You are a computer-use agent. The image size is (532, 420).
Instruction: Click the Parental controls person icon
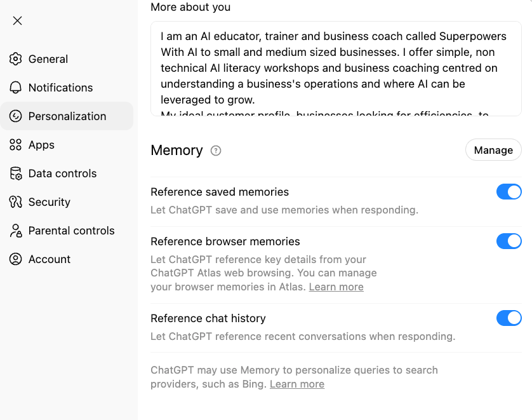(16, 231)
